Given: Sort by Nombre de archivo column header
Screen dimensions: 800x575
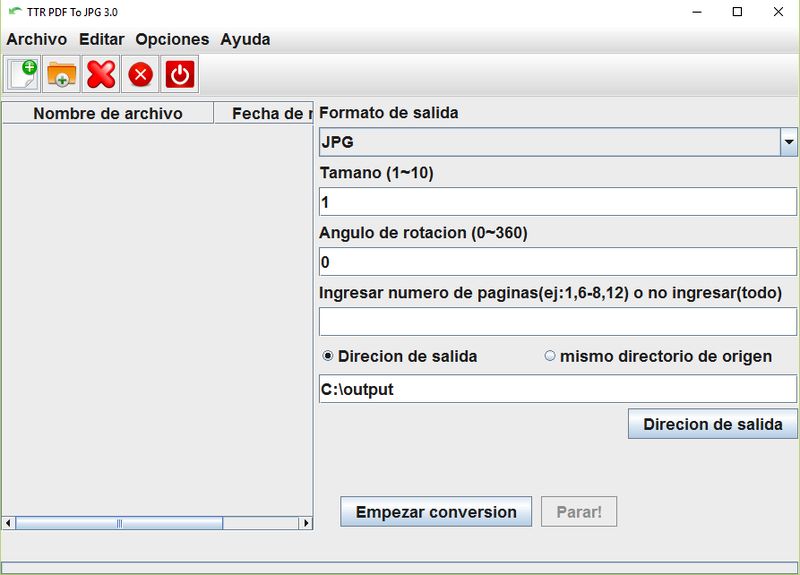Looking at the screenshot, I should pyautogui.click(x=108, y=113).
